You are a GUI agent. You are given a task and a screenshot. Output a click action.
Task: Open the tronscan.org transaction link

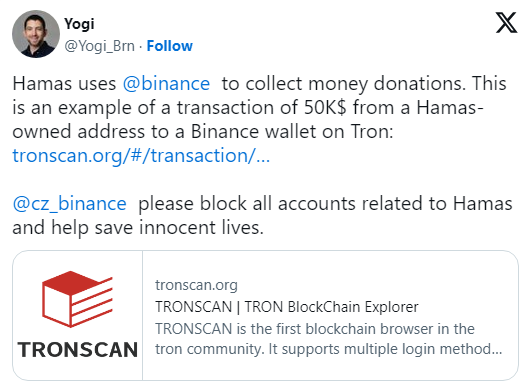[x=141, y=155]
